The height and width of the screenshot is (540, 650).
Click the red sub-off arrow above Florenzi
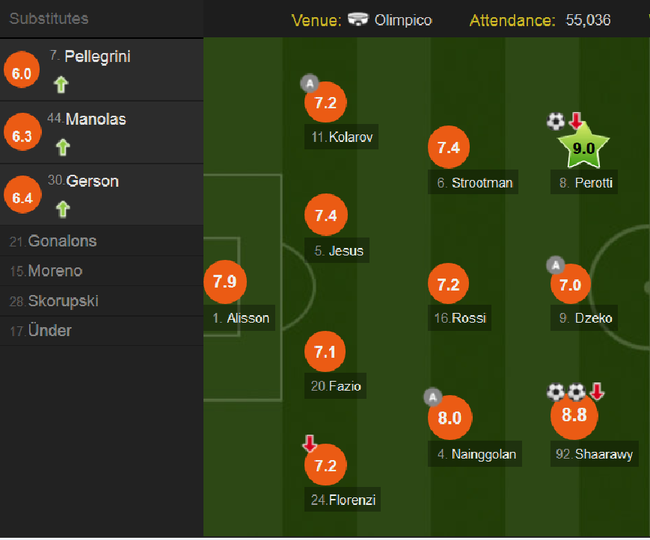309,443
